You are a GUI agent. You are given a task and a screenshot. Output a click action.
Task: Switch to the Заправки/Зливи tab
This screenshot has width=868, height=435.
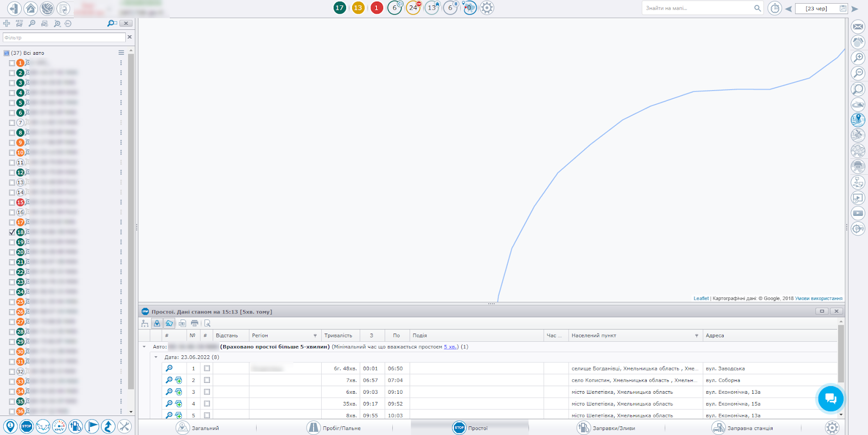(606, 428)
